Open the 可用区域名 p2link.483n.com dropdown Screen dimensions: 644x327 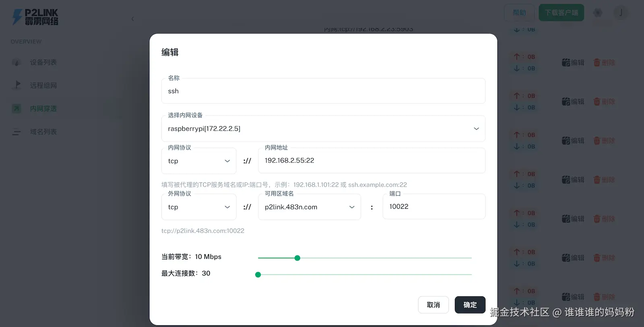coord(310,207)
